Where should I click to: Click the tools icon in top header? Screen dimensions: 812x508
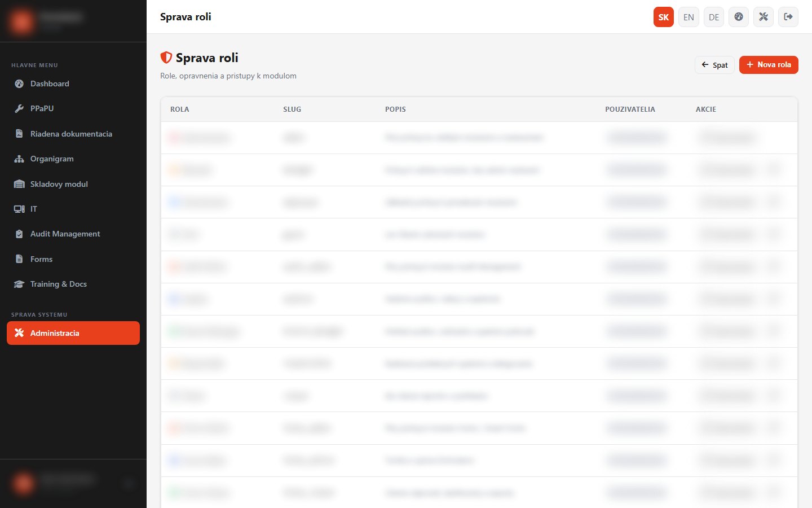(x=764, y=17)
